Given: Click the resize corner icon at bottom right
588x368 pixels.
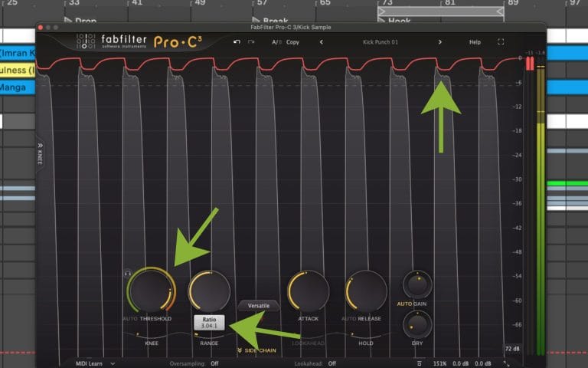Looking at the screenshot, I should pos(506,363).
